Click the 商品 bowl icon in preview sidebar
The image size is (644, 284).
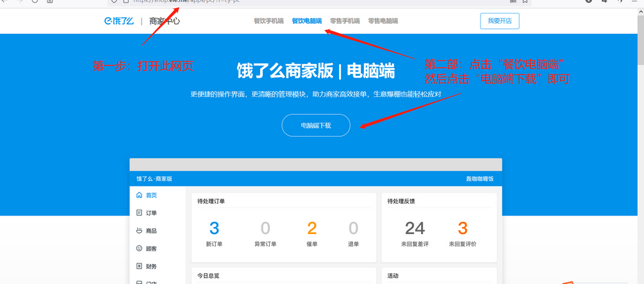click(x=139, y=231)
